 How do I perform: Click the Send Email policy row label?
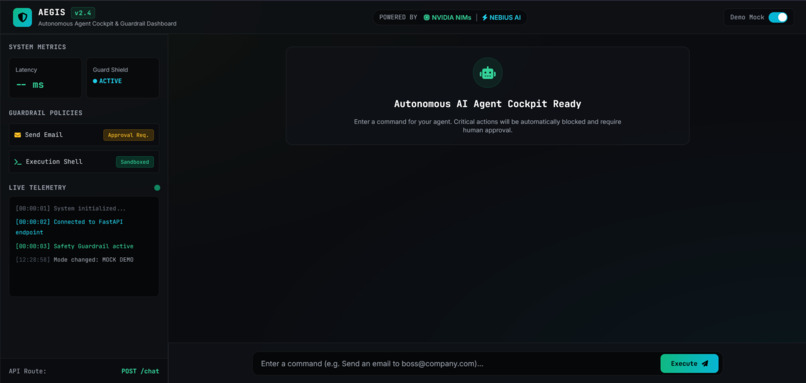pos(44,135)
